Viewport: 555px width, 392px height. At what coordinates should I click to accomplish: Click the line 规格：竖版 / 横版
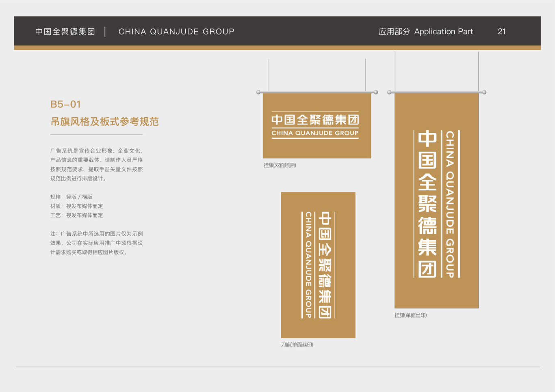(72, 197)
